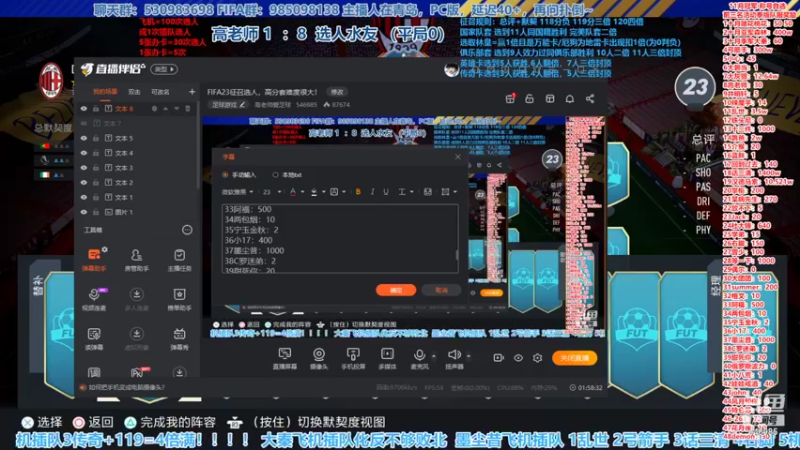Expand the border style dropdown at toolbar end
This screenshot has height=450, width=800.
[x=455, y=192]
